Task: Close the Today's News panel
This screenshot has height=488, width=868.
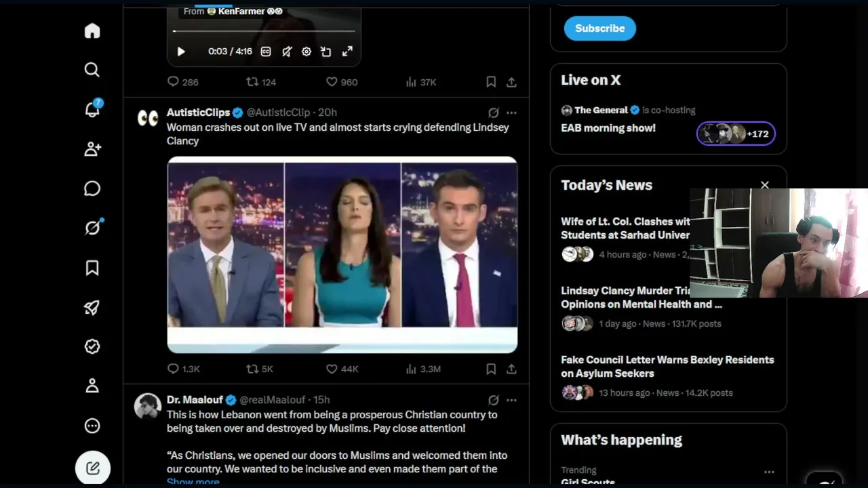Action: (765, 185)
